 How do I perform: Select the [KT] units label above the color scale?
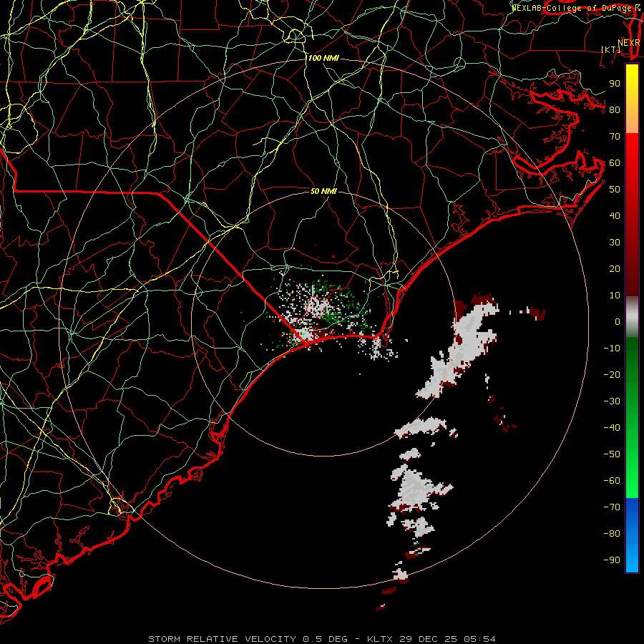(x=611, y=49)
